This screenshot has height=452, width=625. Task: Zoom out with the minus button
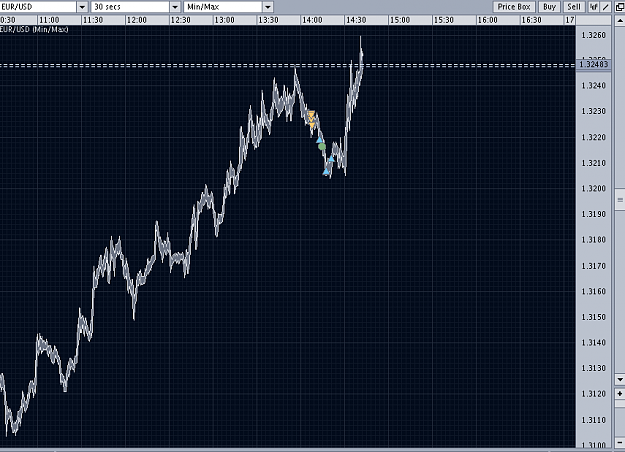tap(620, 442)
